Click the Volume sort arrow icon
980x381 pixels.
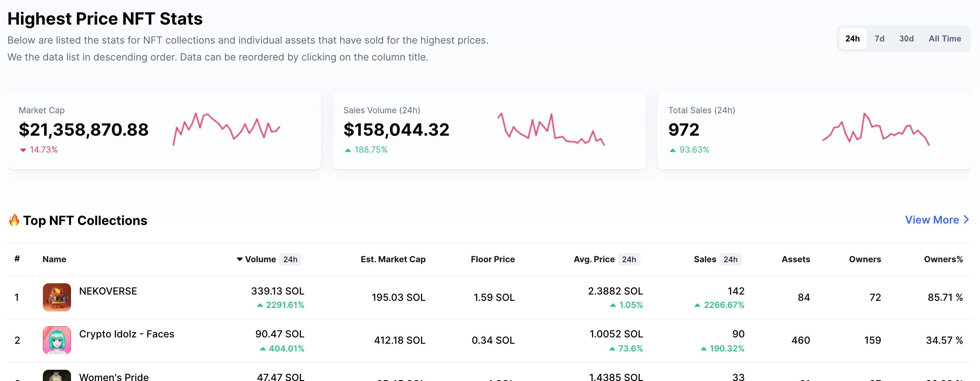240,259
